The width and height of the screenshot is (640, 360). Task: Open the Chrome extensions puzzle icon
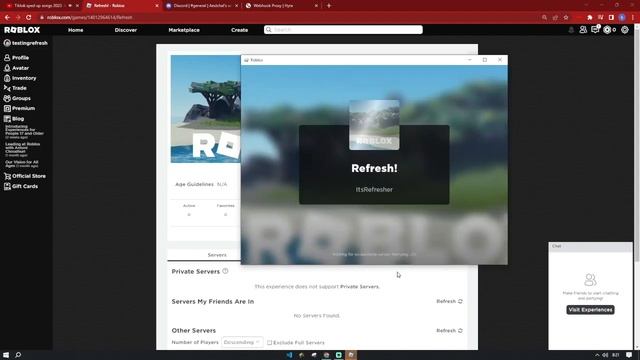(x=590, y=18)
